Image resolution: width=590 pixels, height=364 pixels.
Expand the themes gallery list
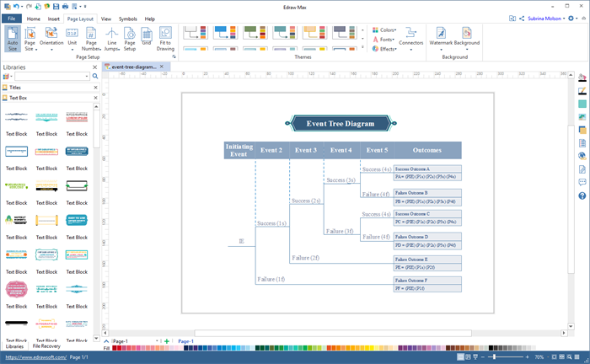pos(362,47)
